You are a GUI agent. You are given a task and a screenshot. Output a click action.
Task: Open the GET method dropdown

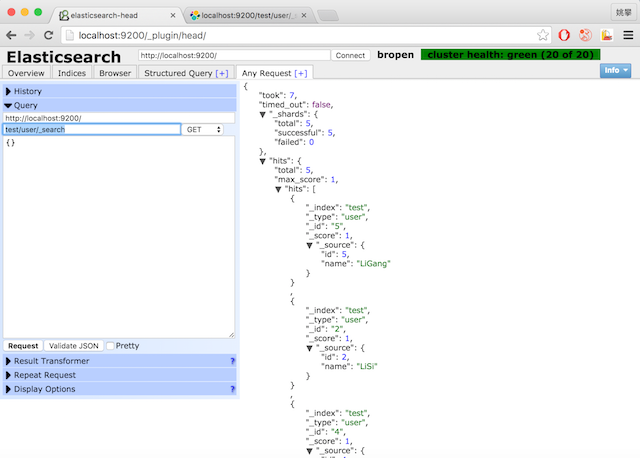tap(202, 129)
